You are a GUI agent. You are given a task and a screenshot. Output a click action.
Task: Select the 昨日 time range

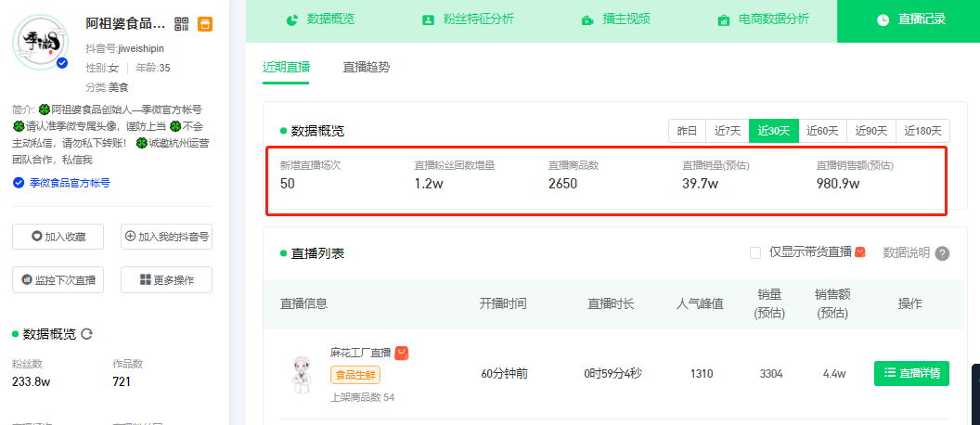687,131
